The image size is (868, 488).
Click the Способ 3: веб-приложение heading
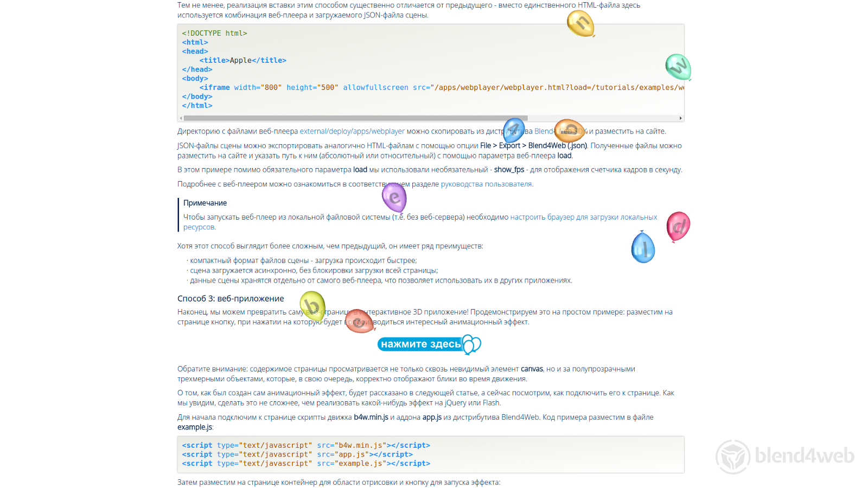pyautogui.click(x=231, y=299)
